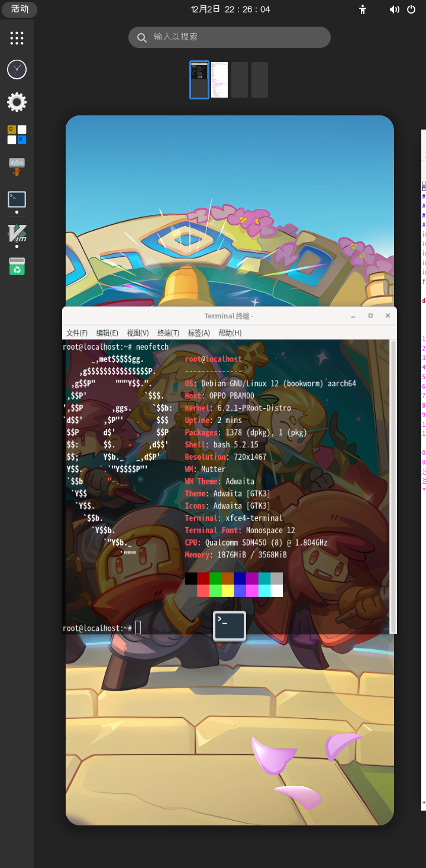
Task: Click the Terminal 终端 title bar text
Action: point(228,316)
